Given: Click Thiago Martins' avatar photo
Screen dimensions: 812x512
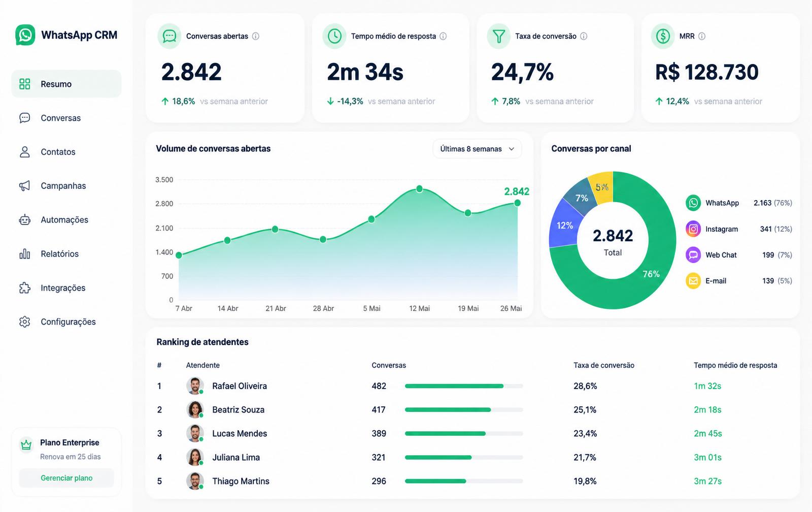Looking at the screenshot, I should [195, 481].
